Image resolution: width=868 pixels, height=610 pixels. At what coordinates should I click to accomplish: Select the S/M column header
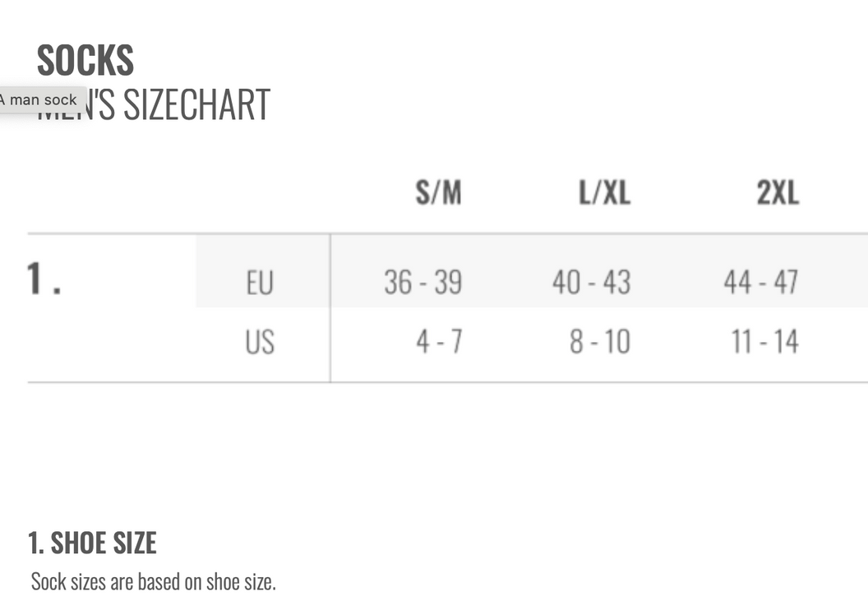(438, 193)
